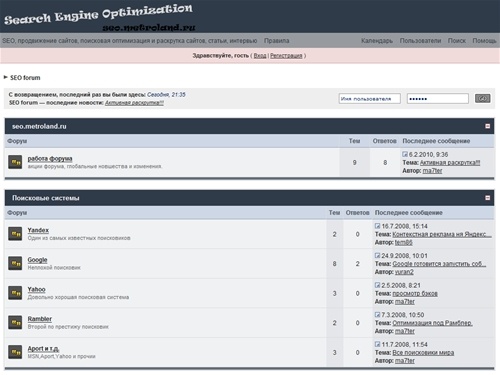Open the Календарь menu item

coord(377,41)
